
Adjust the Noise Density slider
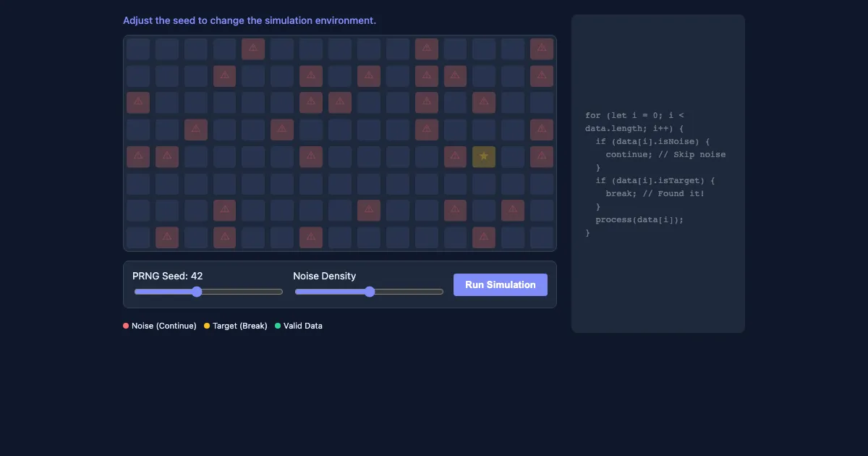tap(369, 292)
